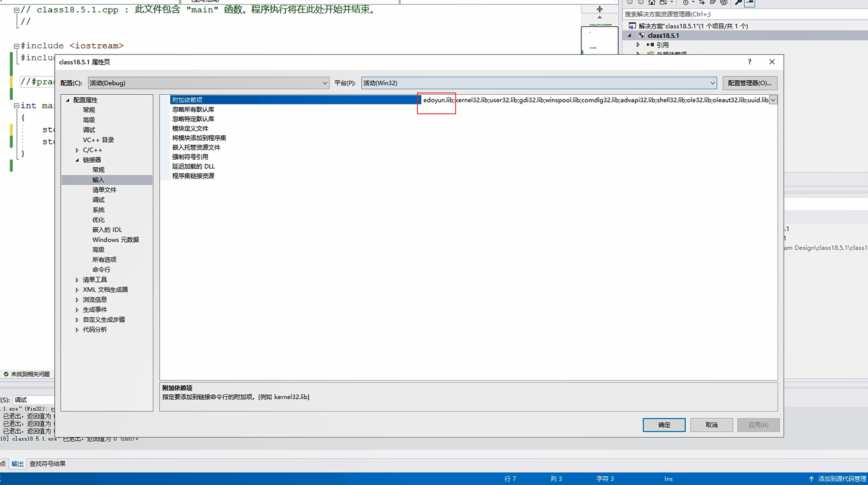The image size is (868, 485).
Task: Click the 确定 button
Action: click(x=664, y=425)
